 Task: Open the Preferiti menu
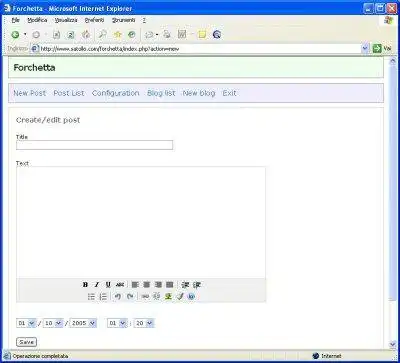[94, 20]
